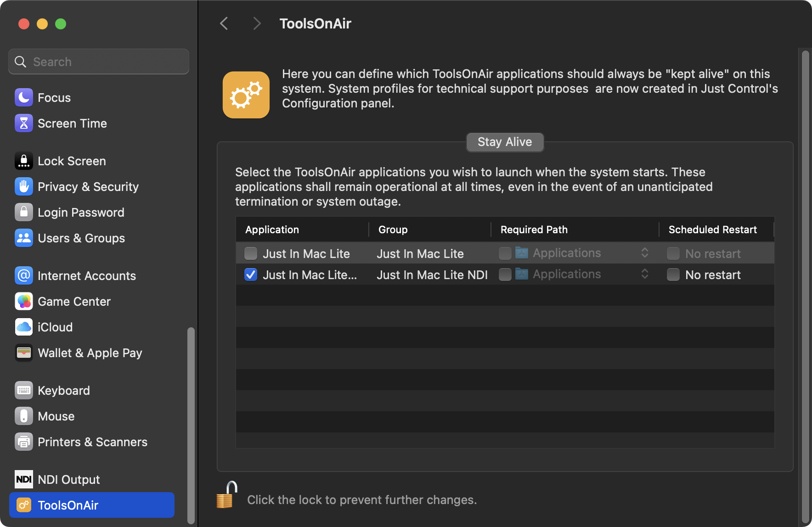Click Applications folder icon in Just In Mac Lite NDI row
The height and width of the screenshot is (527, 812).
pyautogui.click(x=522, y=274)
